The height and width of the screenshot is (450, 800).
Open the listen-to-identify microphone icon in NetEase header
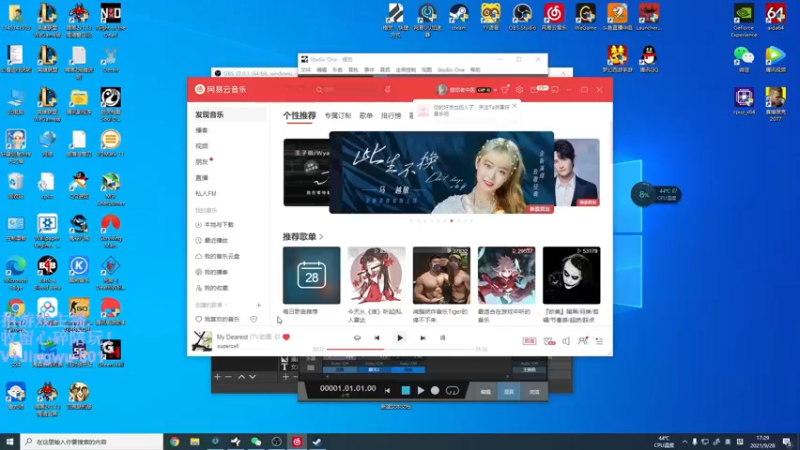(x=387, y=90)
